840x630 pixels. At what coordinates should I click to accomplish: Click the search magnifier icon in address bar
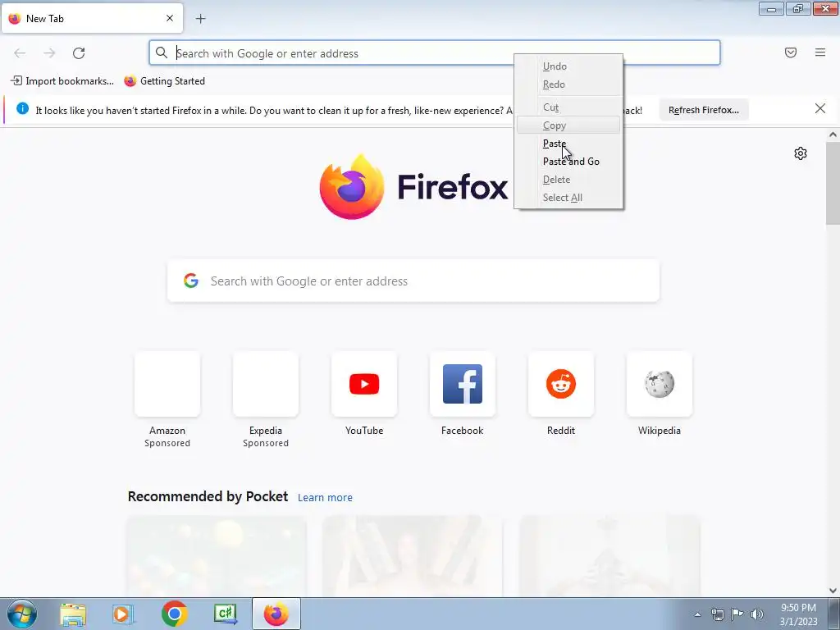click(162, 52)
